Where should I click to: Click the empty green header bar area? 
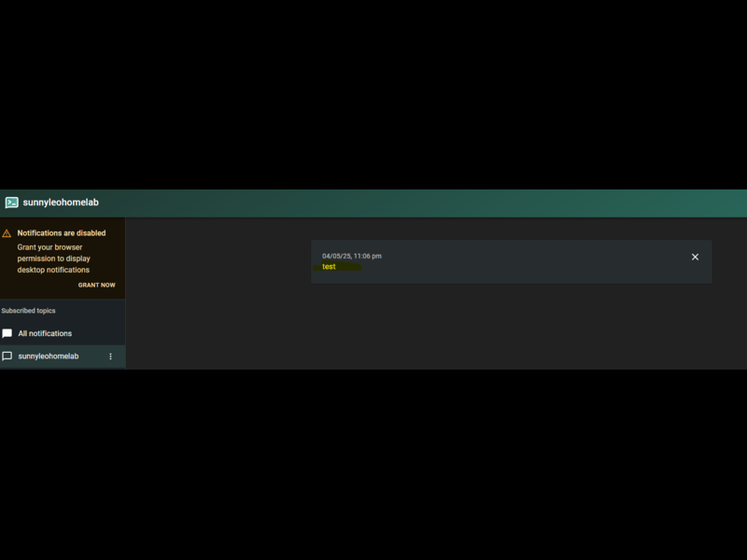pyautogui.click(x=420, y=203)
